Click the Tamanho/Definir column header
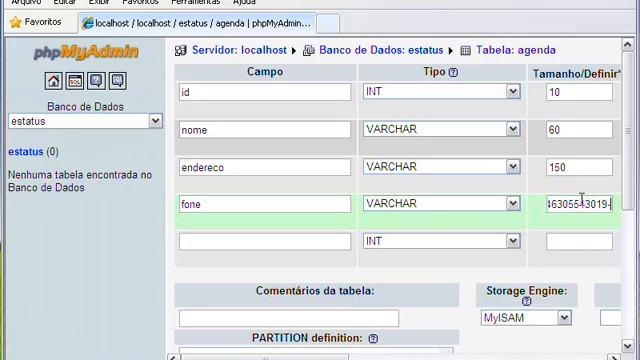The image size is (640, 360). point(576,74)
